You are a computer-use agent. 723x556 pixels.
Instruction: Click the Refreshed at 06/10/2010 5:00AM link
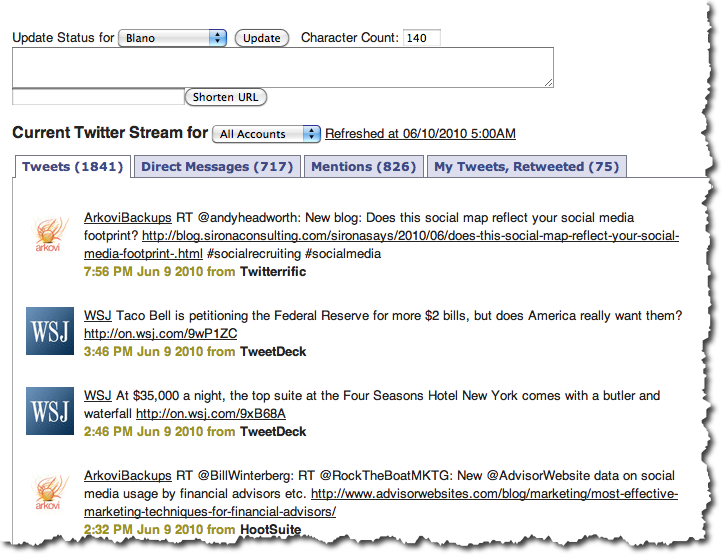coord(420,134)
